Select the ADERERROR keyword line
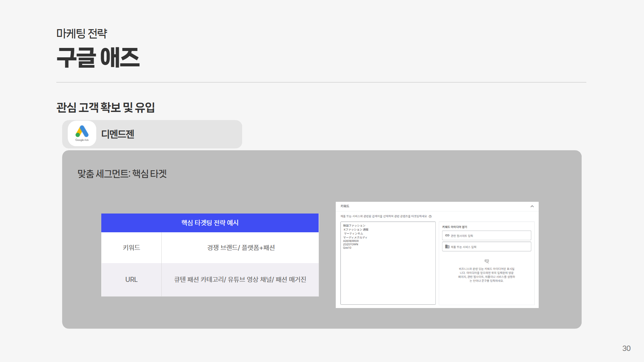The image size is (644, 362). 351,241
